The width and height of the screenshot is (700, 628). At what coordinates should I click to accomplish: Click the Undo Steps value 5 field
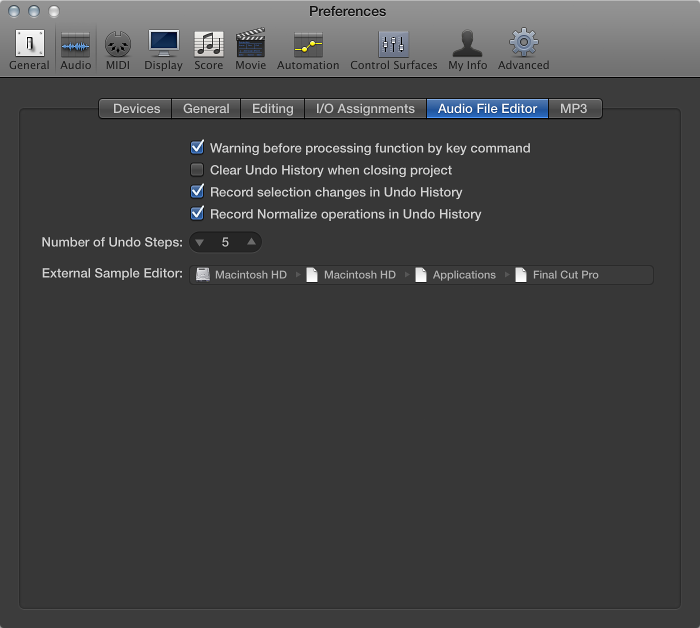[x=225, y=242]
